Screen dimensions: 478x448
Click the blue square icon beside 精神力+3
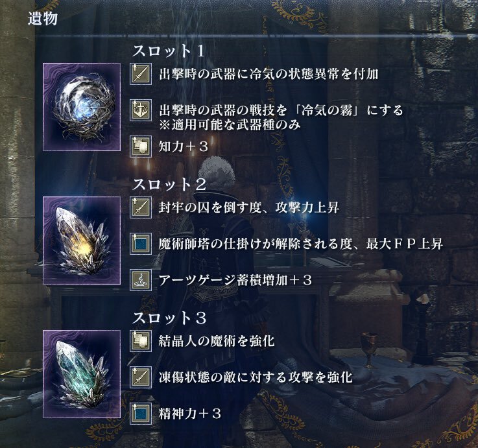pyautogui.click(x=141, y=414)
